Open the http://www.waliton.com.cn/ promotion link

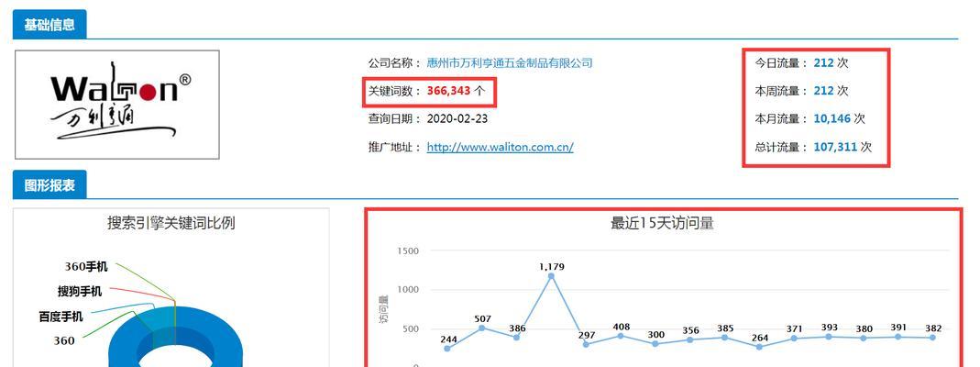[x=500, y=147]
